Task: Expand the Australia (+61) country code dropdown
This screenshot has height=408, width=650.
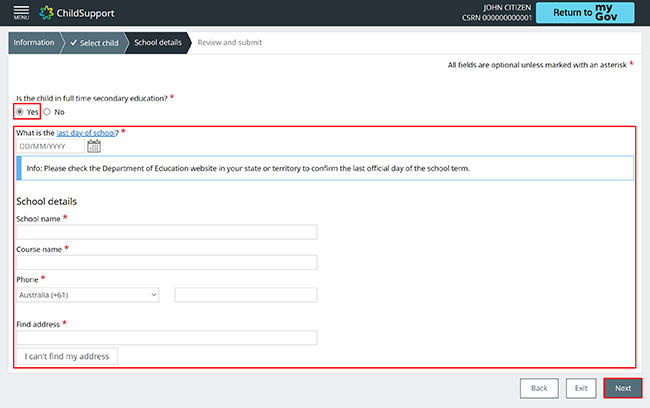Action: [x=87, y=295]
